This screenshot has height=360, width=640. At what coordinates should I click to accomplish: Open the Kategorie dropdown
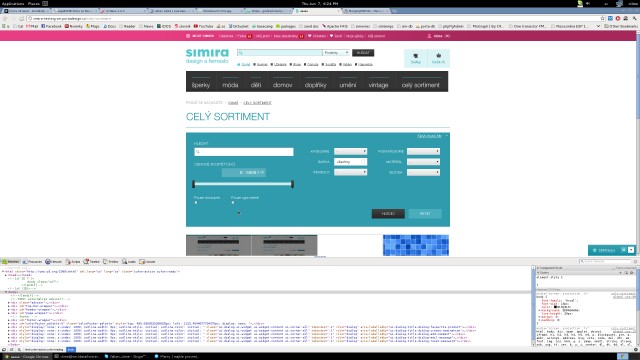pos(351,151)
